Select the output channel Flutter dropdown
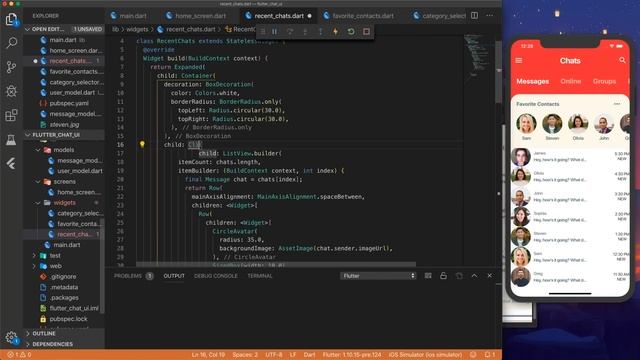Screen dimensions: 640x360 378,276
